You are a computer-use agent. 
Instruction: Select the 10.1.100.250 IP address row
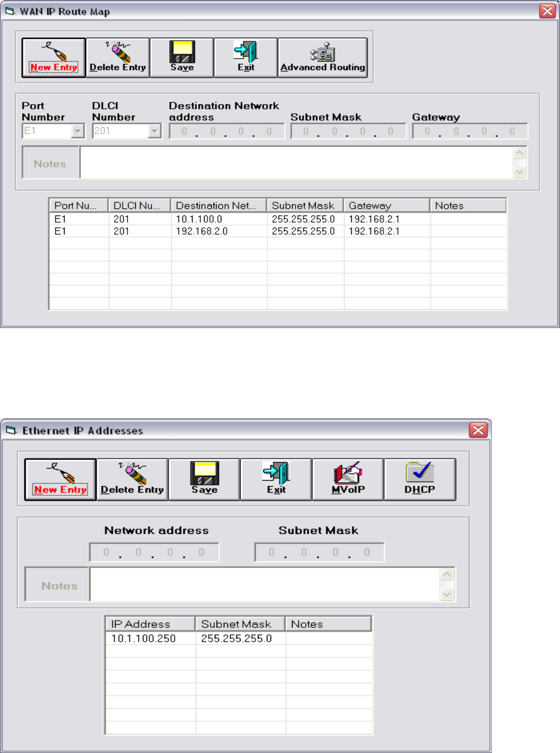[x=238, y=638]
